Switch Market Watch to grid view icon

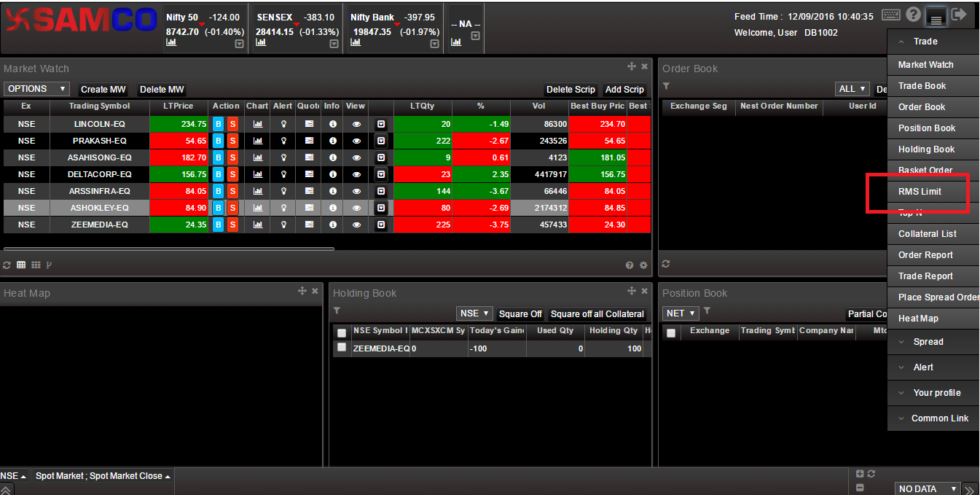pyautogui.click(x=36, y=265)
